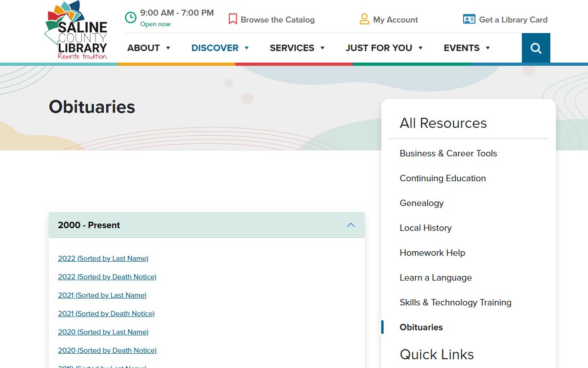
Task: Collapse the 2000 - Present accordion chevron
Action: coord(351,225)
